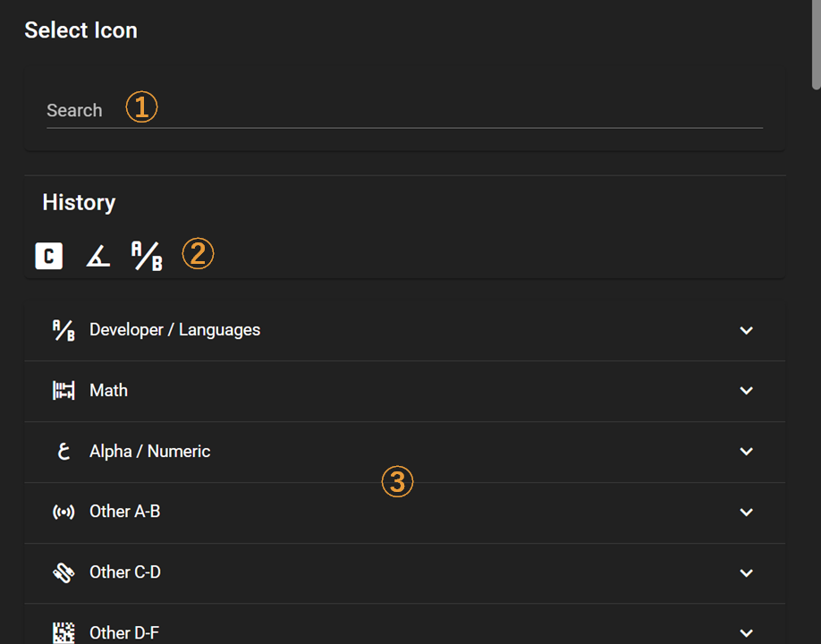
Task: Select the Alpha / Numeric category label
Action: (149, 452)
